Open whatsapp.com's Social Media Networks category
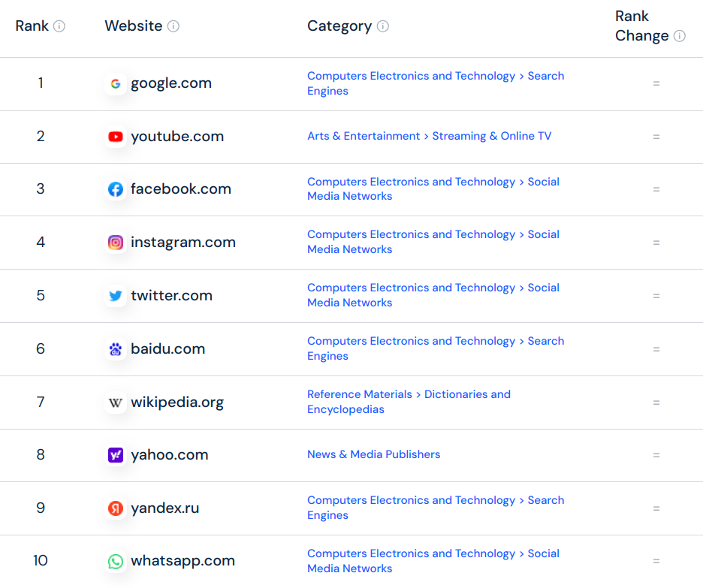Image resolution: width=703 pixels, height=588 pixels. (433, 561)
